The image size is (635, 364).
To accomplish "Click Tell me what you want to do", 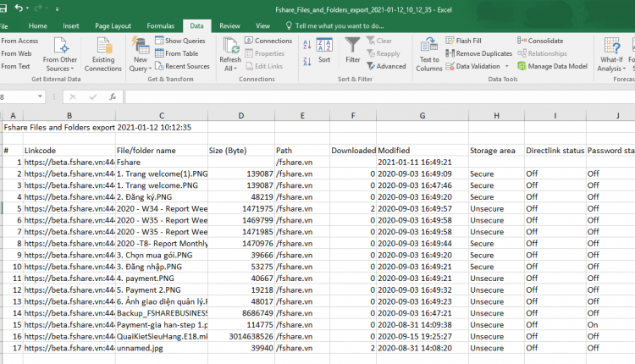I will point(335,26).
